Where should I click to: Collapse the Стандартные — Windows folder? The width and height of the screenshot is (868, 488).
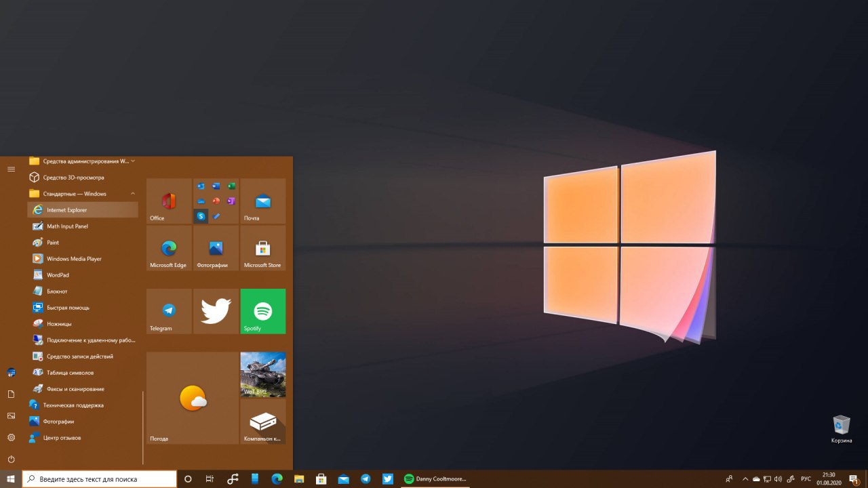pos(83,194)
